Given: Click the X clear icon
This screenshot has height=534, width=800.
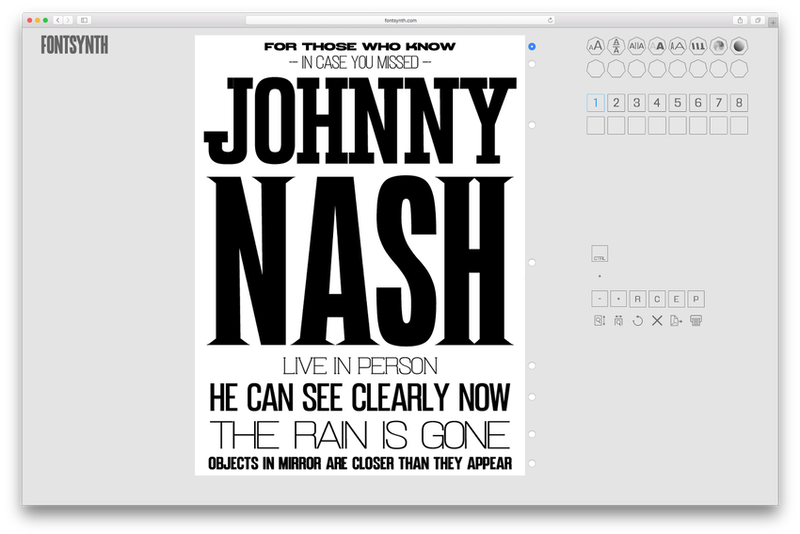Looking at the screenshot, I should click(x=657, y=320).
